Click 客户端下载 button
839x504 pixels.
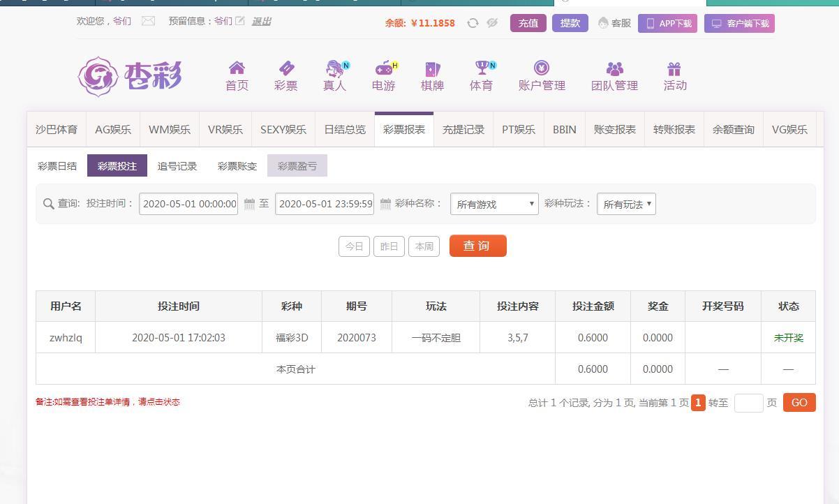pos(739,24)
